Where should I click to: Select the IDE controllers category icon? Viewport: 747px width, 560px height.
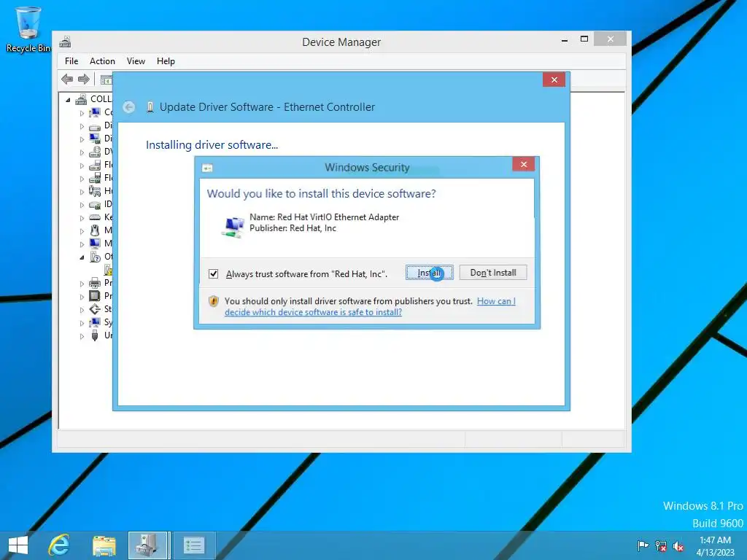pyautogui.click(x=95, y=204)
